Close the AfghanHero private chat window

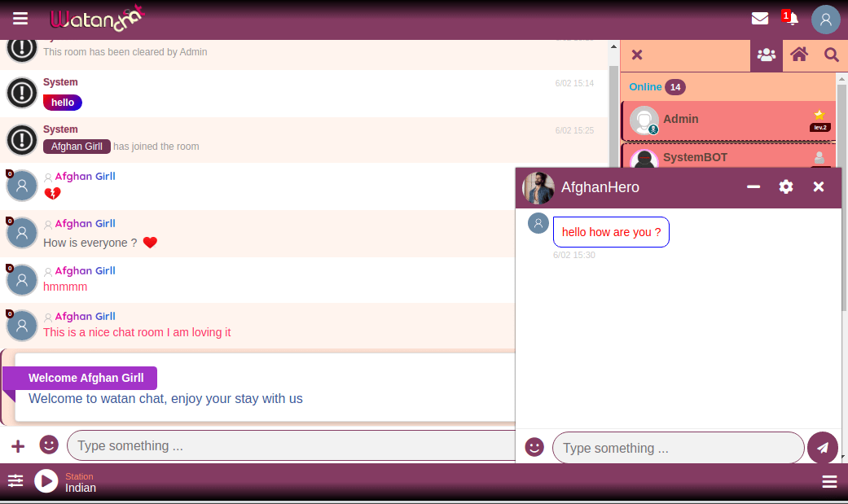[x=819, y=187]
